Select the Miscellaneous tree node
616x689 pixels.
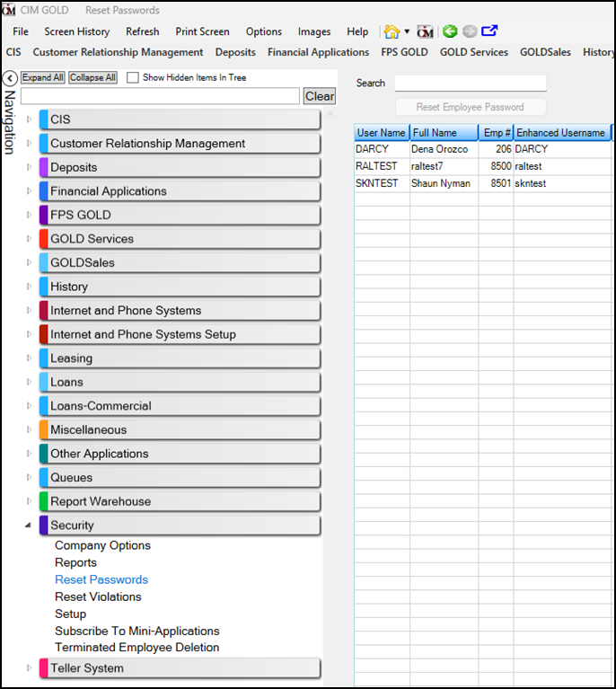click(x=180, y=429)
